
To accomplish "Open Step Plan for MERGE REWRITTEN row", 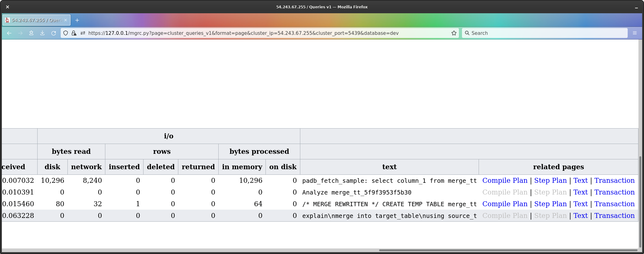I will tap(550, 204).
